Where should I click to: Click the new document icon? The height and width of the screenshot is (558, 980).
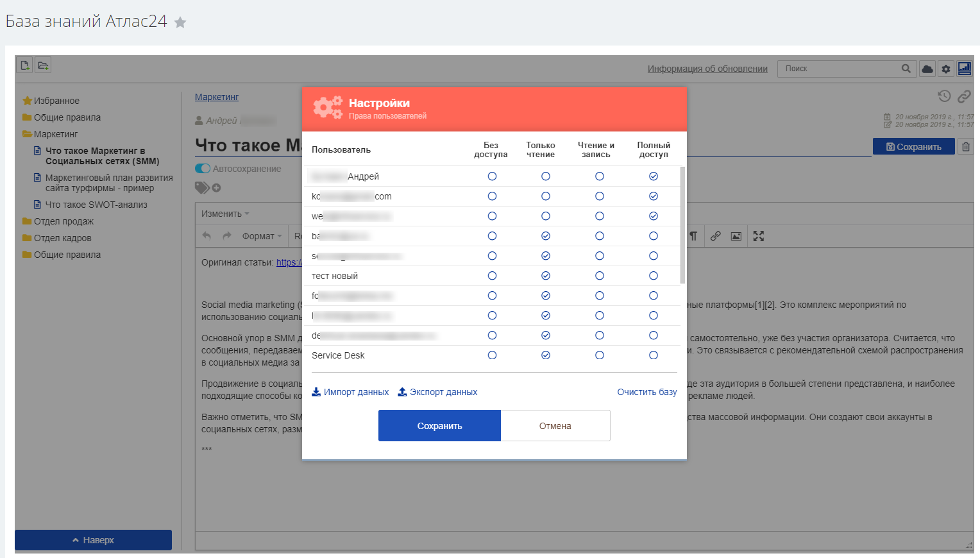click(24, 65)
